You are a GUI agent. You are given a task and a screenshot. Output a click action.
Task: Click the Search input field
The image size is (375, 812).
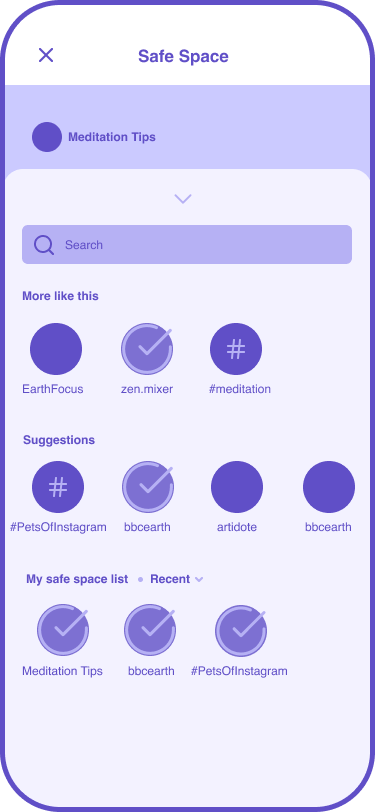(187, 244)
